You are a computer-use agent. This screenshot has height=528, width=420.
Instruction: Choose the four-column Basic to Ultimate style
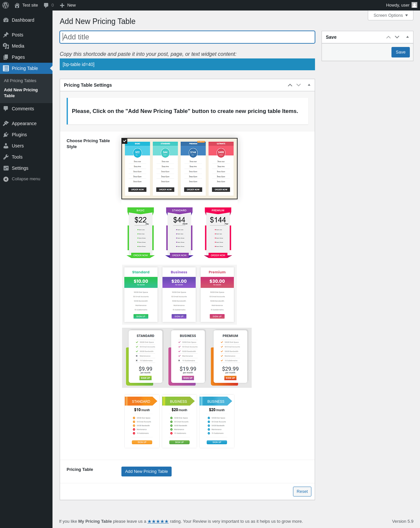179,168
